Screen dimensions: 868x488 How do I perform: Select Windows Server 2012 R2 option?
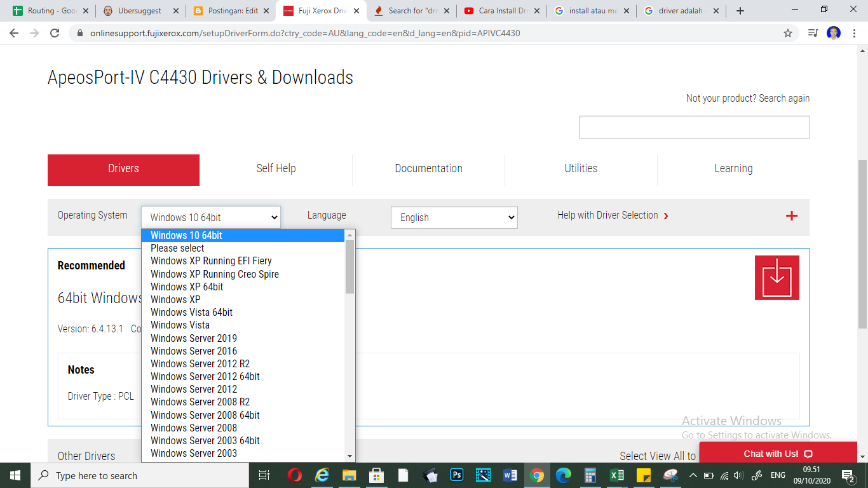[243, 363]
